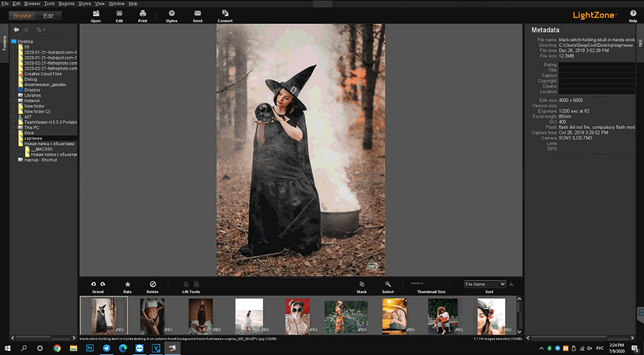
Task: Switch to Browse mode
Action: 22,16
